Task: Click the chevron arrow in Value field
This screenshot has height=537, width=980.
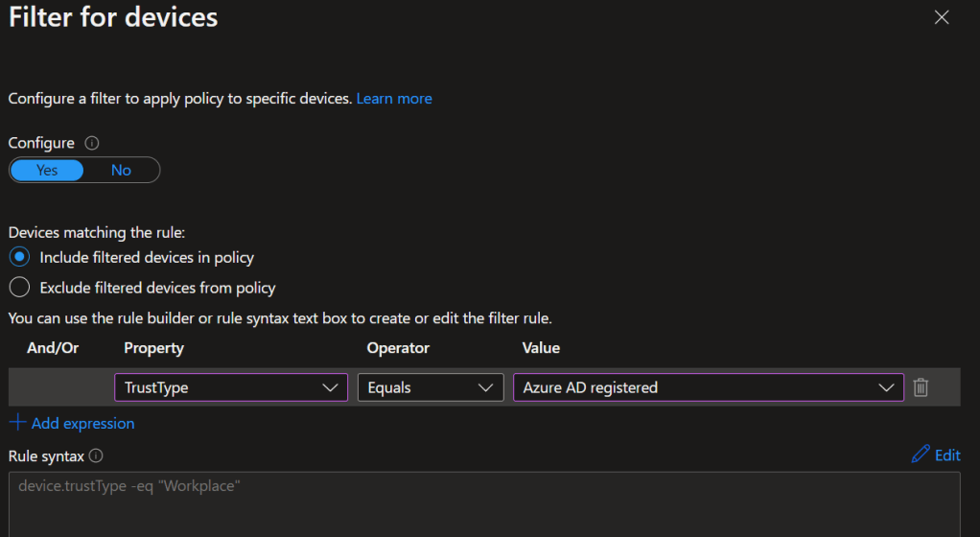Action: pyautogui.click(x=886, y=387)
